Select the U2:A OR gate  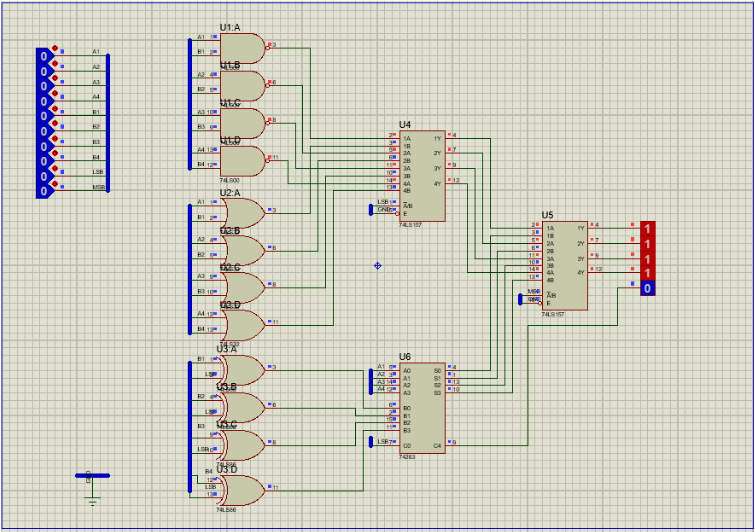coord(244,211)
